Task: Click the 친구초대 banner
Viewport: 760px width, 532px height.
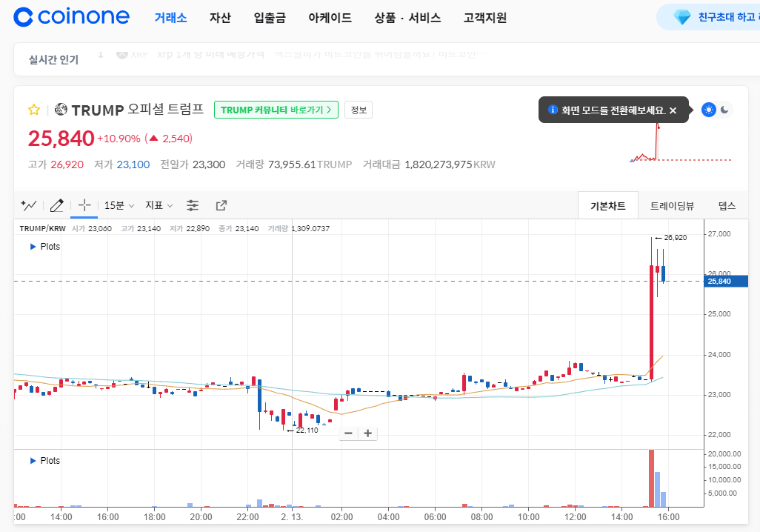Action: (x=709, y=18)
